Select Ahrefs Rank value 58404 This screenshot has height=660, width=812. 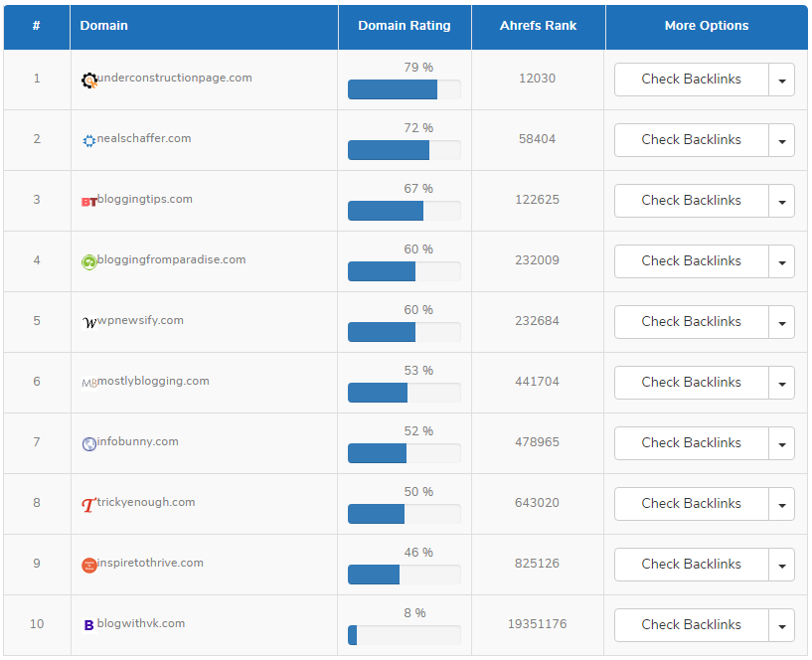pos(538,139)
